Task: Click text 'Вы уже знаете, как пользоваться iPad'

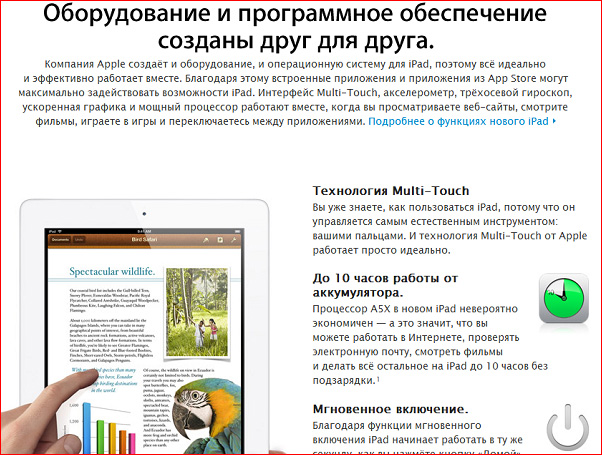Action: pyautogui.click(x=405, y=207)
